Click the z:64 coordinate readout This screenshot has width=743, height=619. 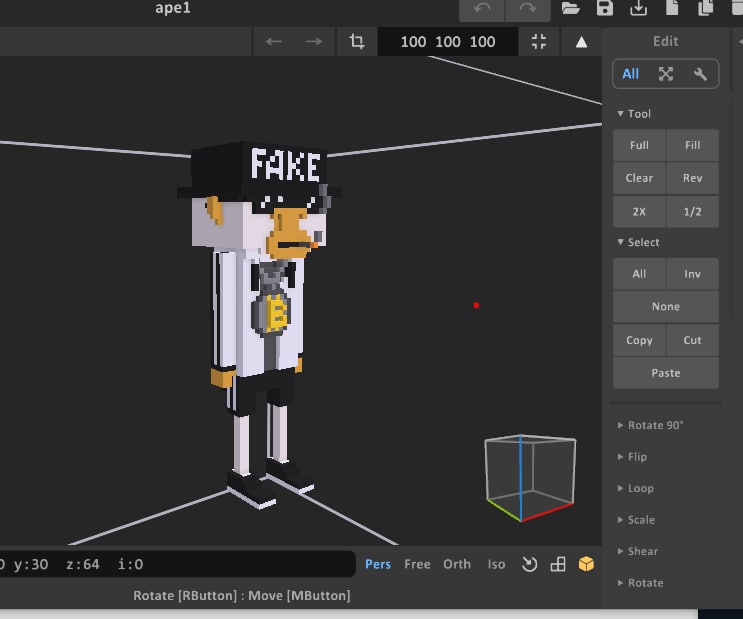pos(83,564)
